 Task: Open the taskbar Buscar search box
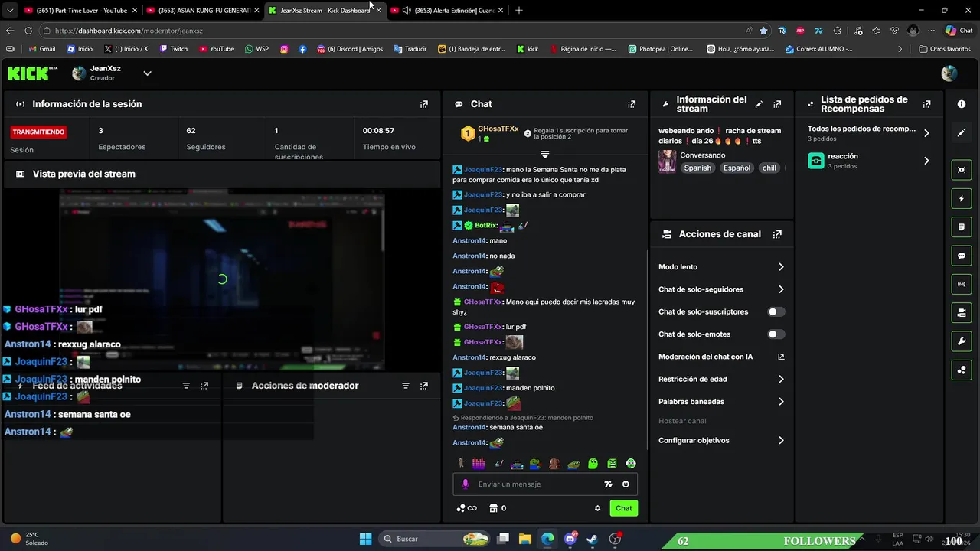click(435, 539)
